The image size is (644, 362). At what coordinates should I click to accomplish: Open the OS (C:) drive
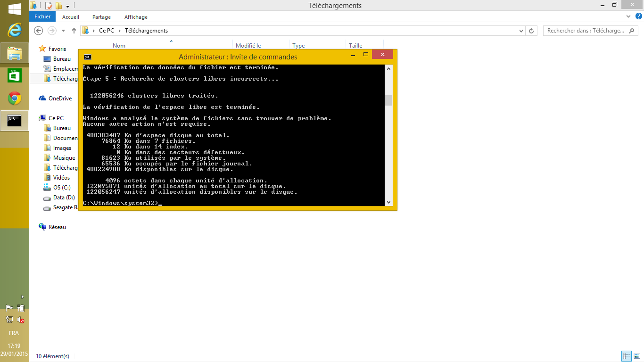62,188
